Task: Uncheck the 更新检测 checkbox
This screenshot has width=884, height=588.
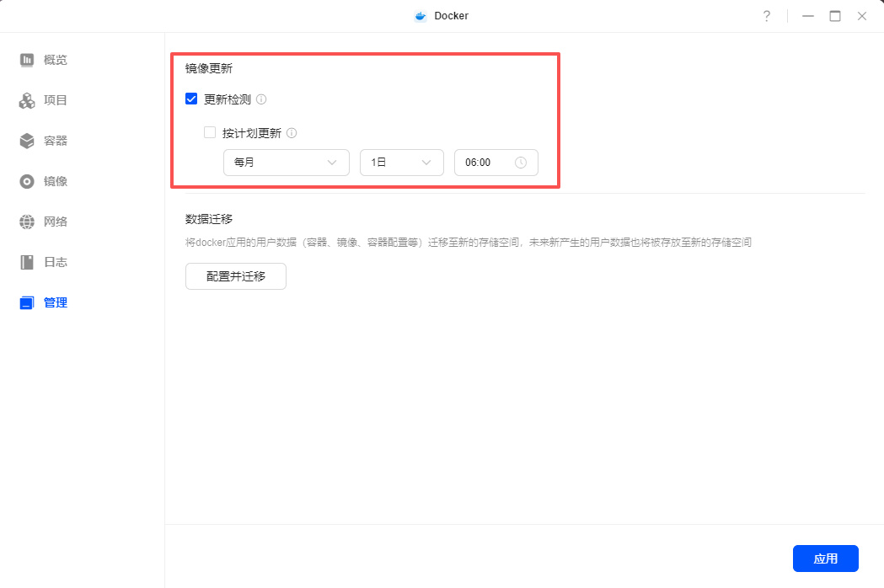Action: pyautogui.click(x=191, y=99)
